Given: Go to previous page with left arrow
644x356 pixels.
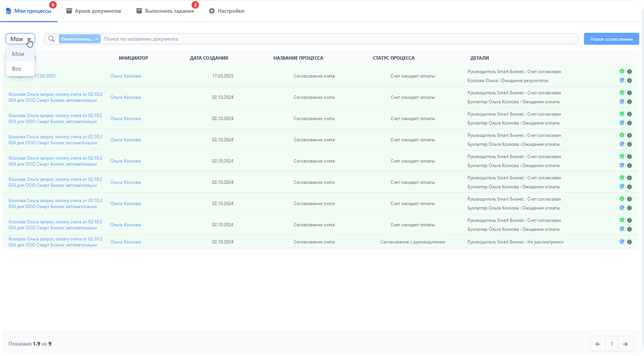Looking at the screenshot, I should (x=598, y=344).
